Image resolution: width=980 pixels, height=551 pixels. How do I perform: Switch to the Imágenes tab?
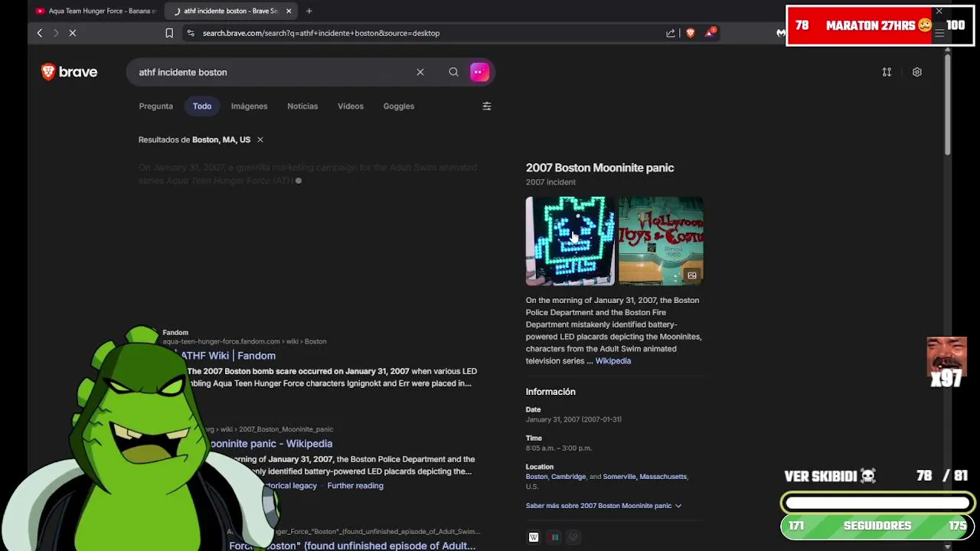pyautogui.click(x=250, y=106)
